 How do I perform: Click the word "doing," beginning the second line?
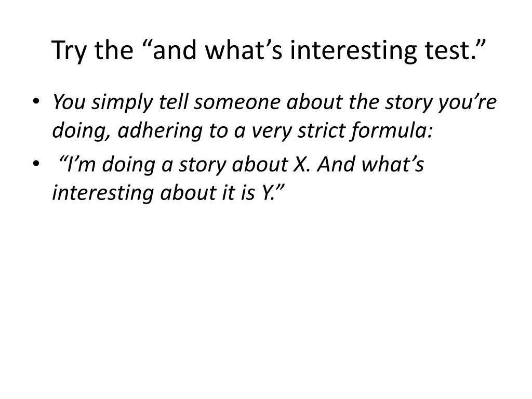tap(81, 131)
